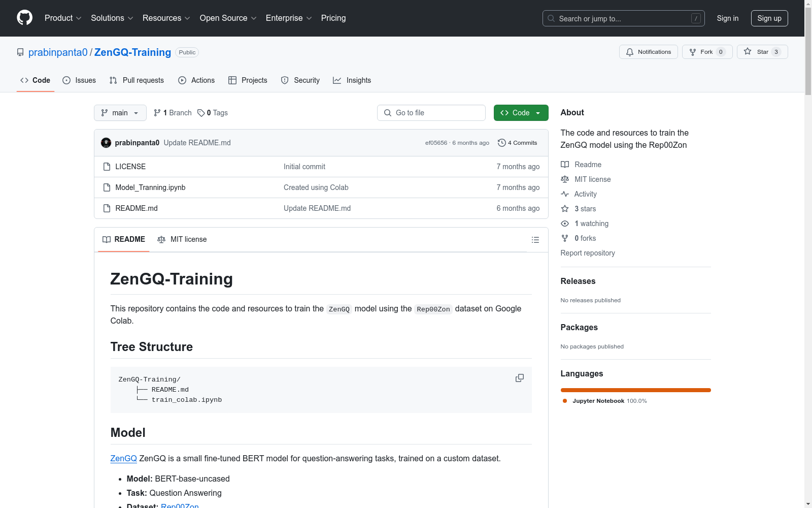Copy the tree structure code block
Viewport: 812px width, 508px height.
tap(520, 378)
